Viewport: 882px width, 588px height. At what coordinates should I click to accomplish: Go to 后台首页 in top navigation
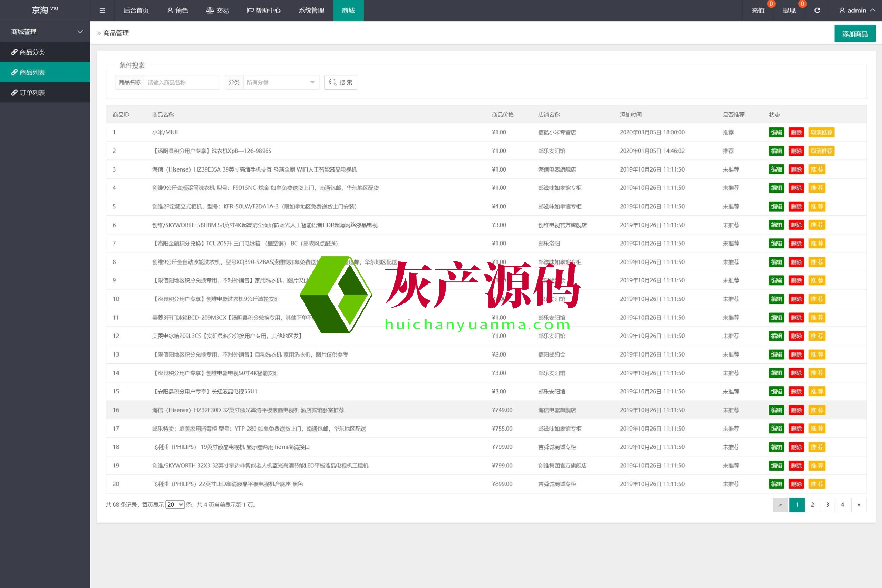136,10
